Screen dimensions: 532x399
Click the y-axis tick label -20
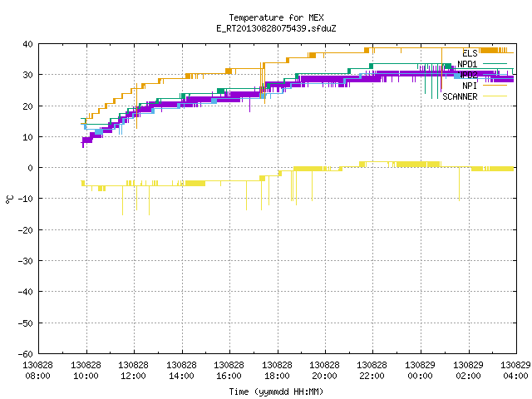click(26, 230)
